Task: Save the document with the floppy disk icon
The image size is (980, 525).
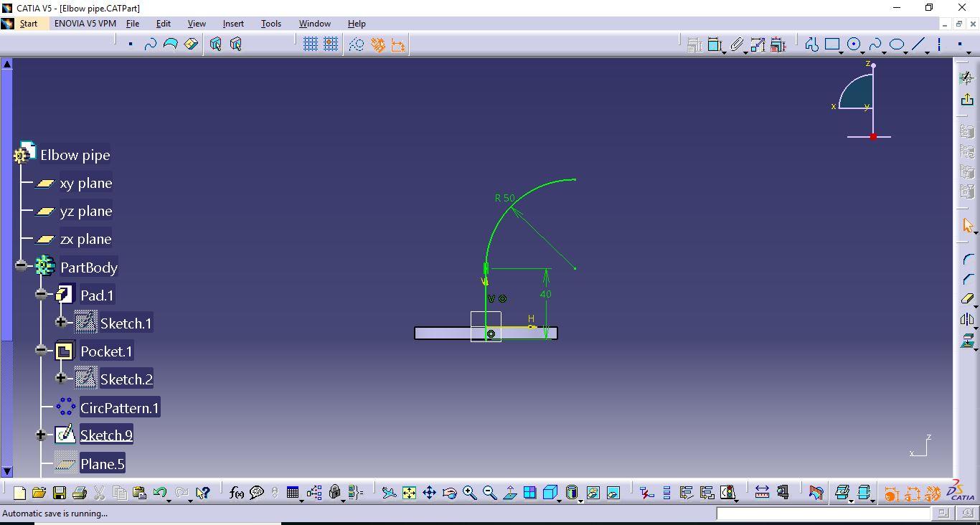Action: click(x=60, y=493)
